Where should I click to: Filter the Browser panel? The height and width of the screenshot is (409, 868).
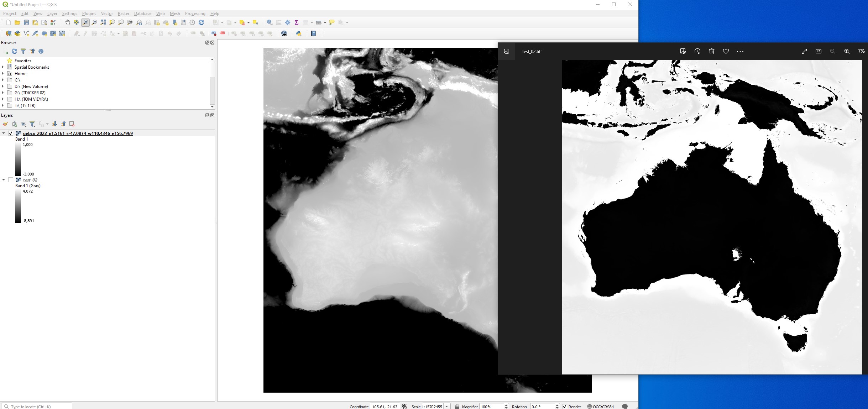23,51
